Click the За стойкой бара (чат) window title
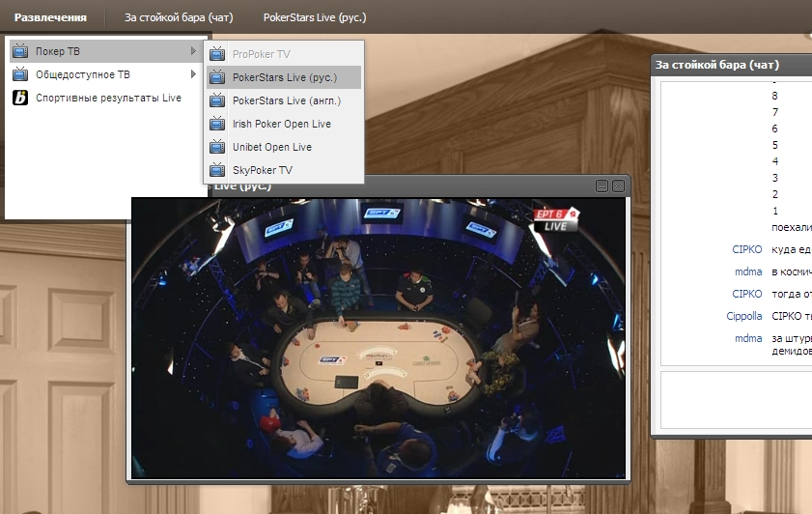 click(717, 65)
